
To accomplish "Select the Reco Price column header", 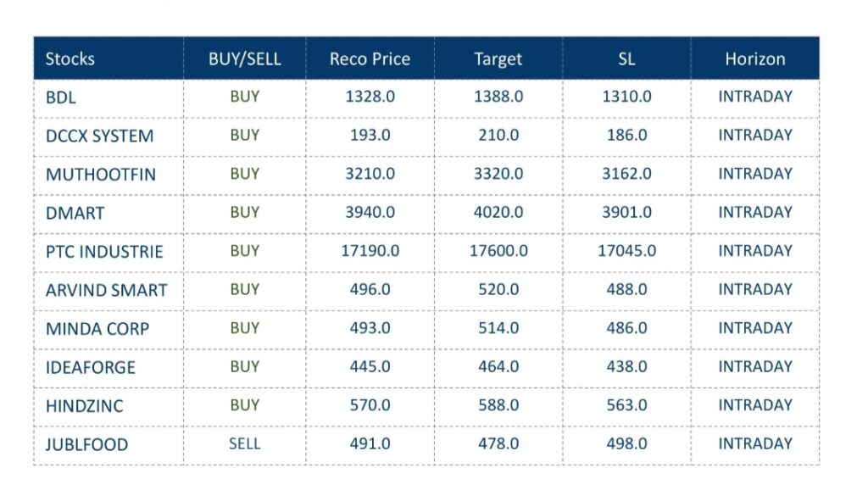I will coord(370,59).
